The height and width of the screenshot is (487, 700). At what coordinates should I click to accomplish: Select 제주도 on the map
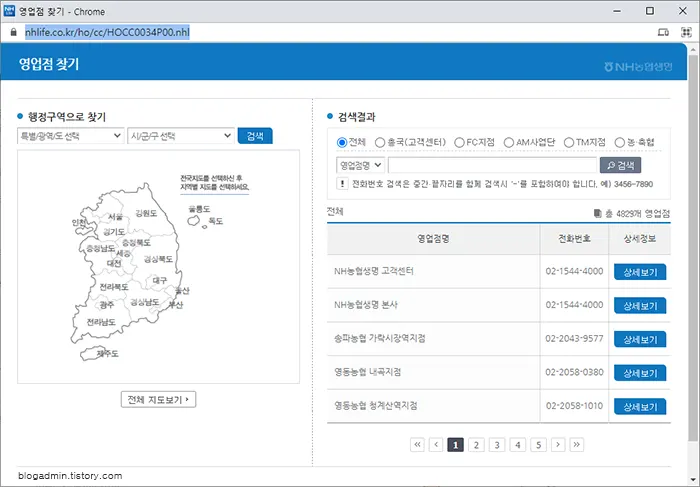[108, 354]
